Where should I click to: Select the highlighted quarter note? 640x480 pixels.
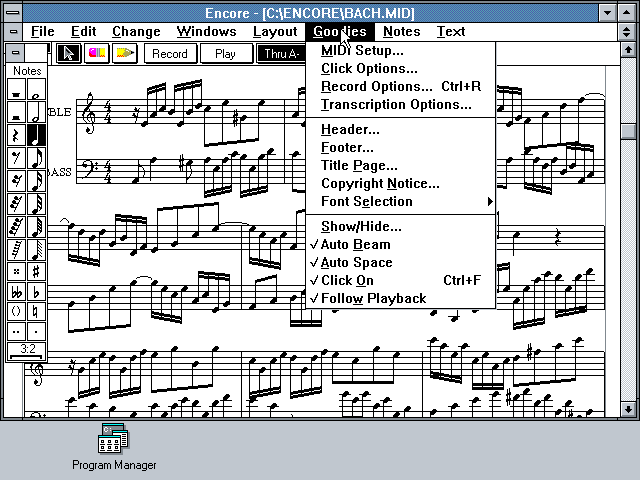[x=36, y=136]
